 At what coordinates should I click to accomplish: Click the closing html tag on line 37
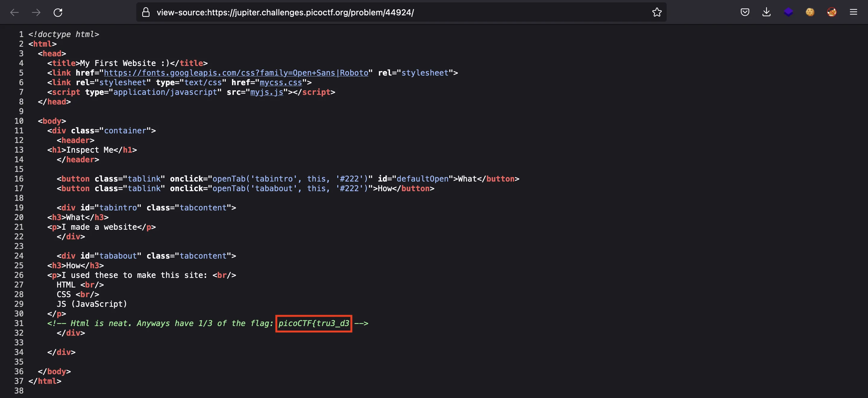point(45,381)
